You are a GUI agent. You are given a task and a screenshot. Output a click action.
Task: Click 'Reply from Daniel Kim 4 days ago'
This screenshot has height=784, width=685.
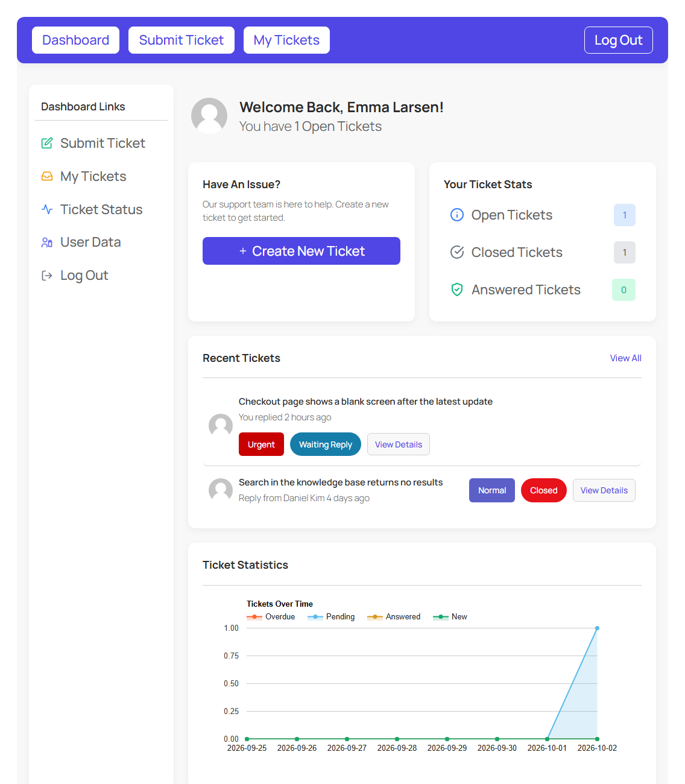click(304, 498)
